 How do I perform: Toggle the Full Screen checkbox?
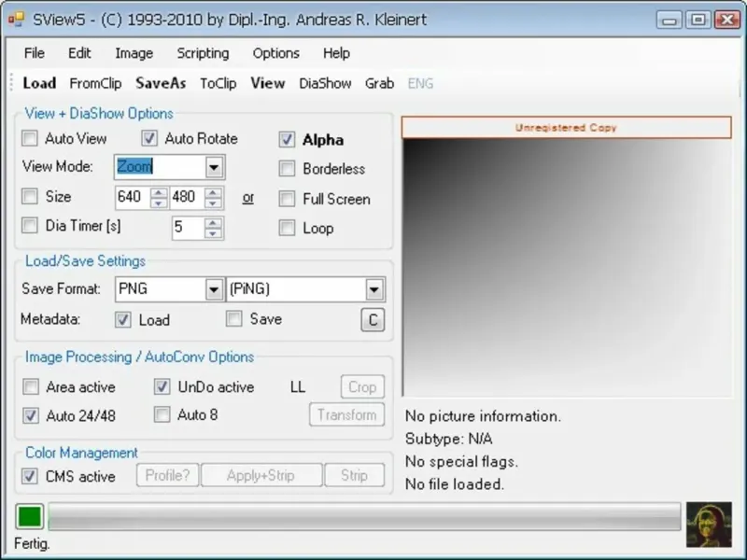(287, 199)
